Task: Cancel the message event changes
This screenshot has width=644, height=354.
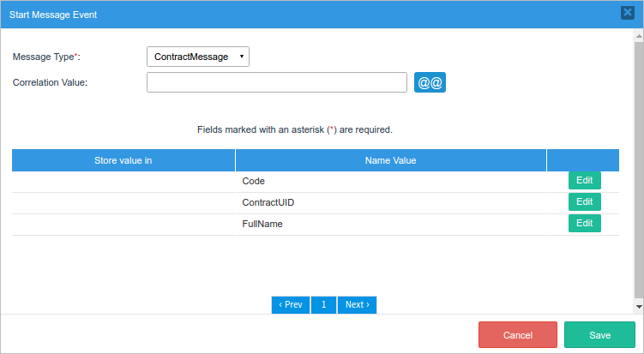Action: (x=518, y=335)
